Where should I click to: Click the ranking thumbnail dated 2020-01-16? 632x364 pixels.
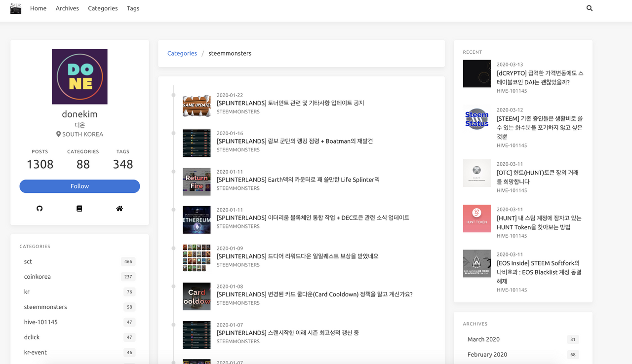coord(197,144)
